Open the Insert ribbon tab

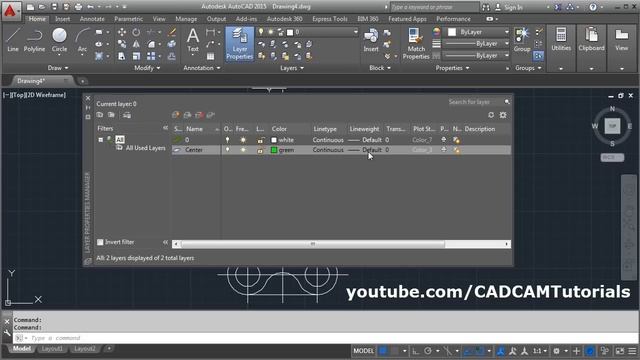coord(62,19)
